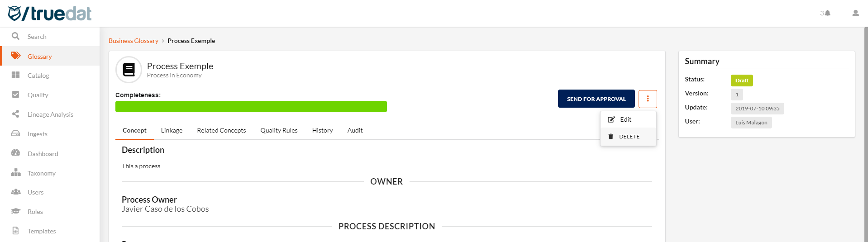Choose DELETE in the actions menu
Screen dimensions: 868x242
pyautogui.click(x=628, y=137)
